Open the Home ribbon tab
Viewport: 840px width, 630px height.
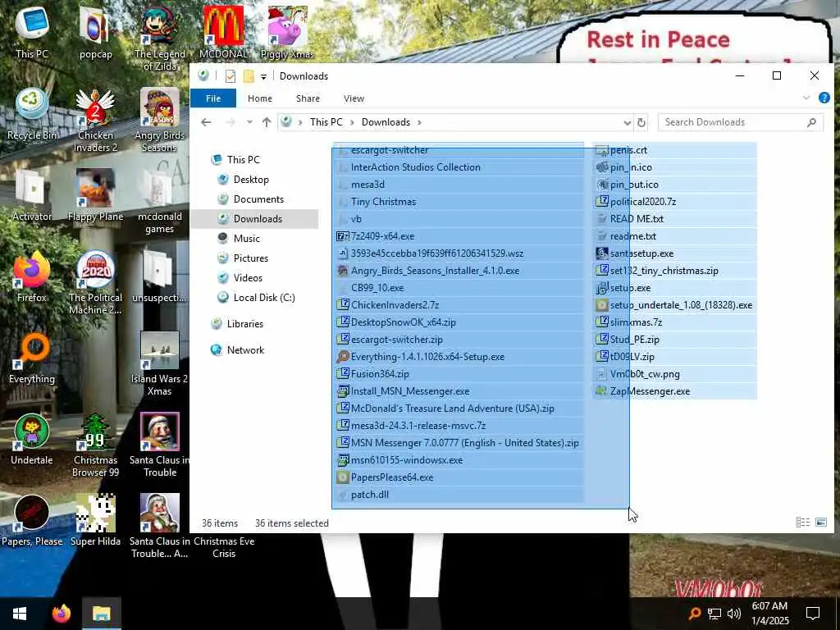(260, 98)
